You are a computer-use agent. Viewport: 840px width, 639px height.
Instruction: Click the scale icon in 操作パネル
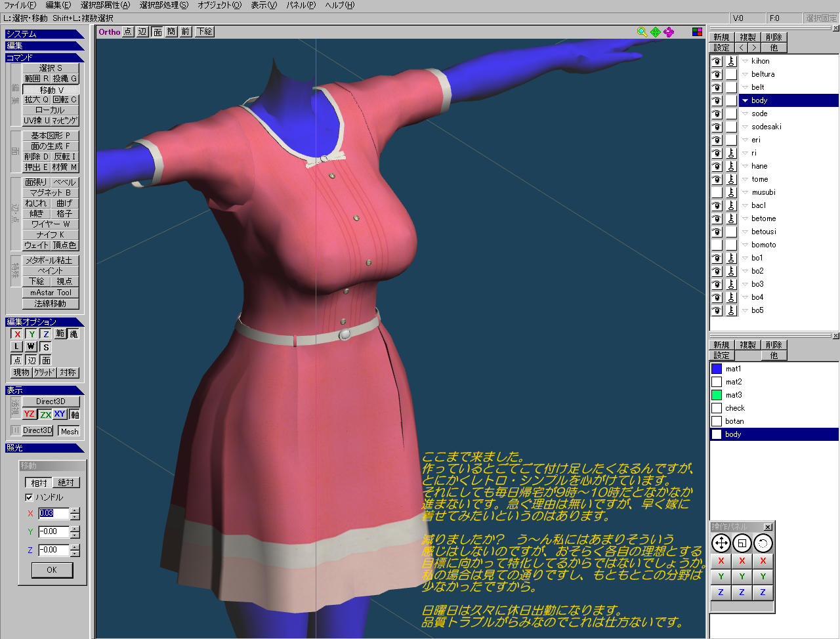coord(742,543)
